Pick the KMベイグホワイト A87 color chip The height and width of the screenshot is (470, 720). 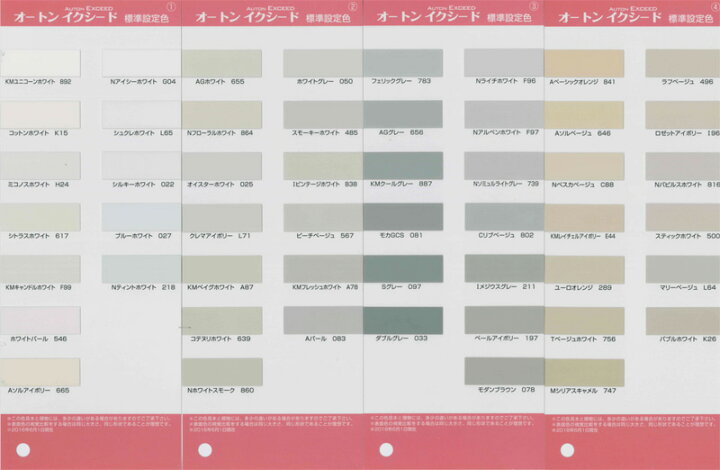coord(222,269)
